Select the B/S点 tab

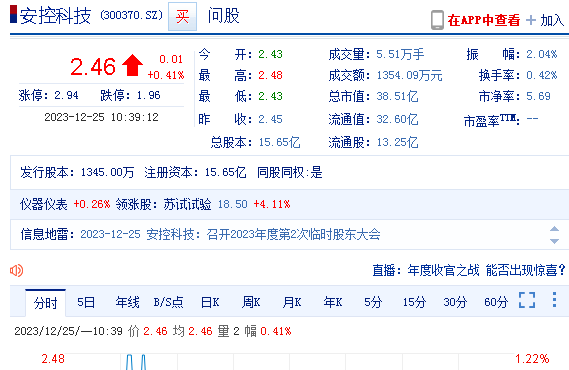pyautogui.click(x=168, y=302)
